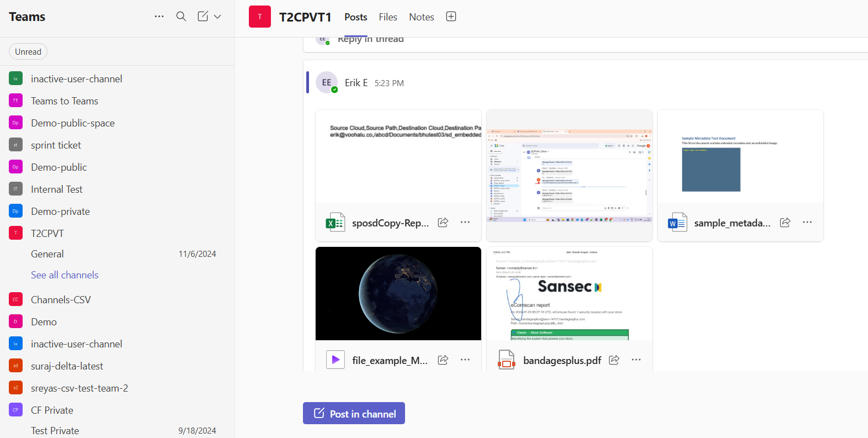Open the sample_metadata document preview thumbnail

point(741,157)
